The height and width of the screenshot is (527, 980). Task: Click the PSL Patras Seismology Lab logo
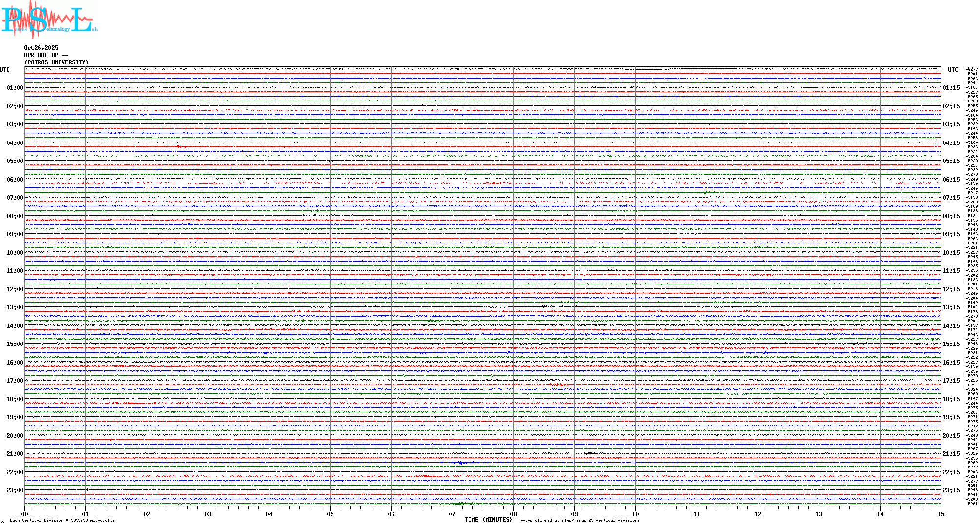49,20
